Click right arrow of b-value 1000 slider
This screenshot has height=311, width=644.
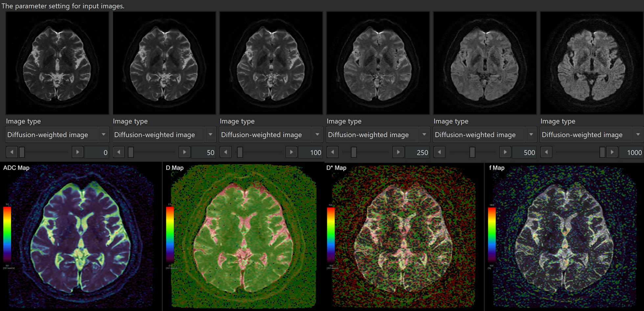(x=612, y=152)
